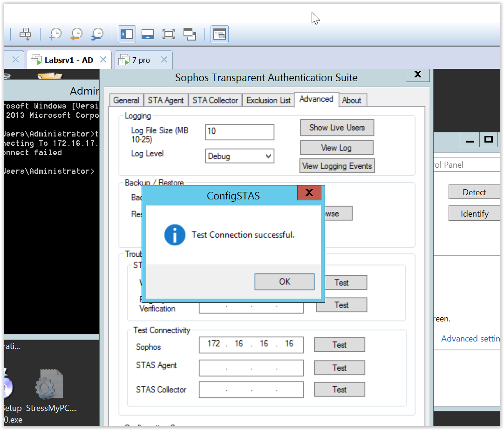Open the Advanced settings link
Viewport: 504px width, 430px height.
470,339
